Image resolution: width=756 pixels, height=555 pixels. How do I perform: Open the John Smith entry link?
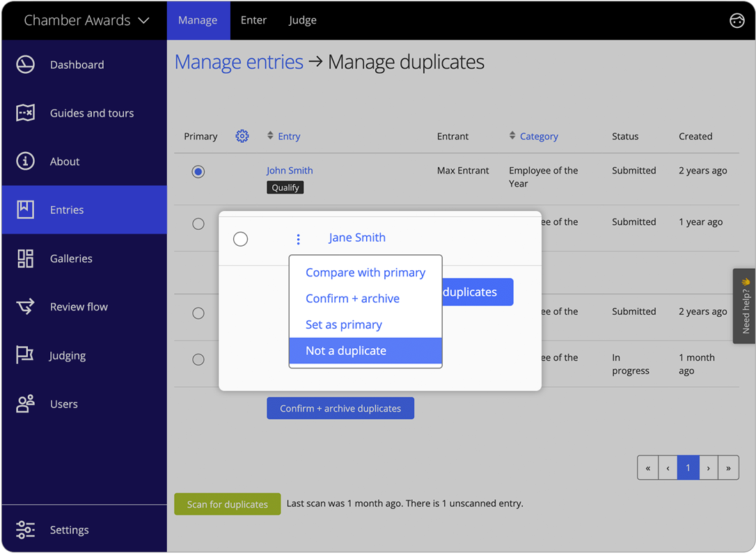pyautogui.click(x=289, y=170)
